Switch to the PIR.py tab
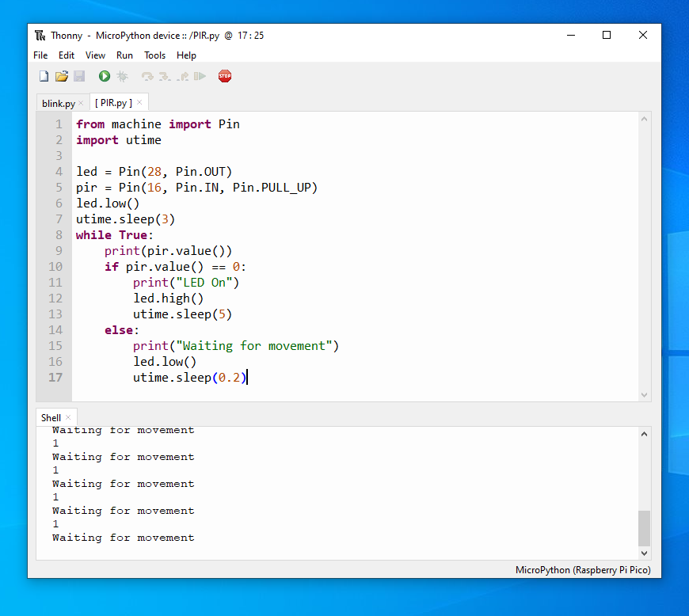Viewport: 689px width, 616px height. 115,102
